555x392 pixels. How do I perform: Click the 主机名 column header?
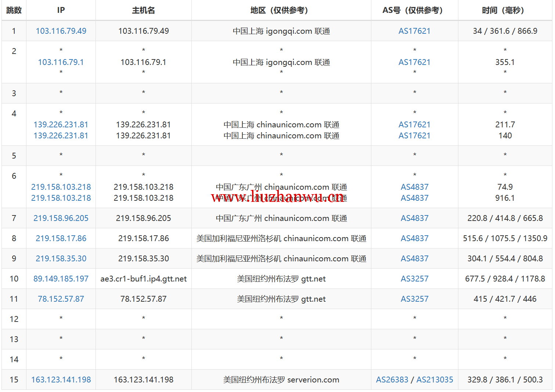click(143, 10)
